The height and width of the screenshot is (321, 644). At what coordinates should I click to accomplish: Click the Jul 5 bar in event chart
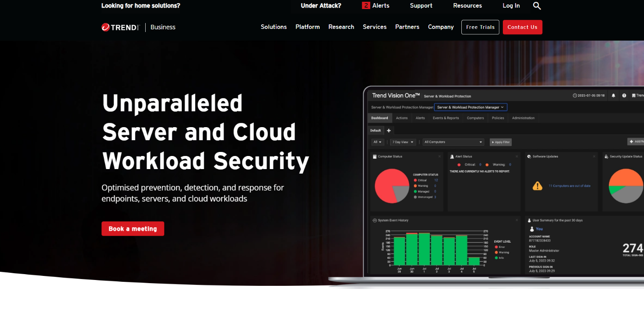pos(474,261)
